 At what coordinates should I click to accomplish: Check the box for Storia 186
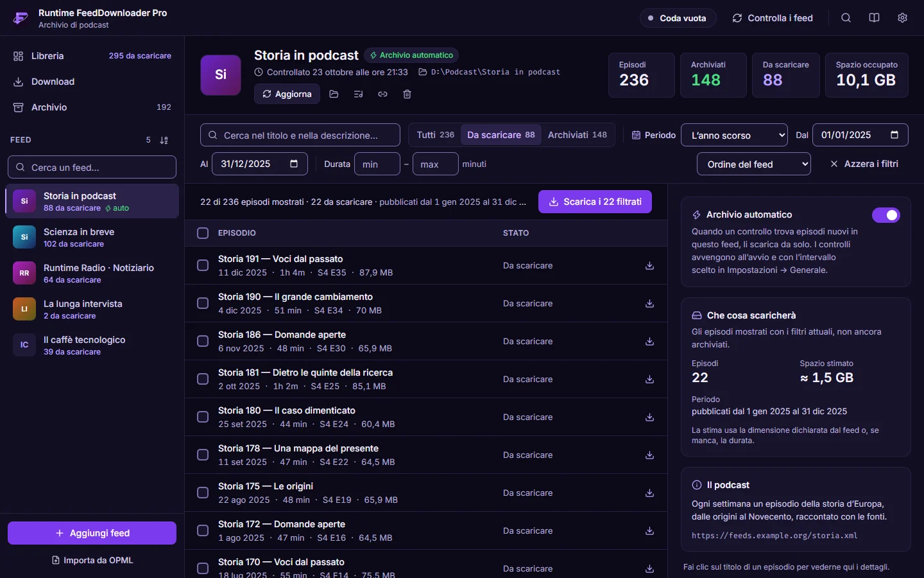pyautogui.click(x=203, y=341)
